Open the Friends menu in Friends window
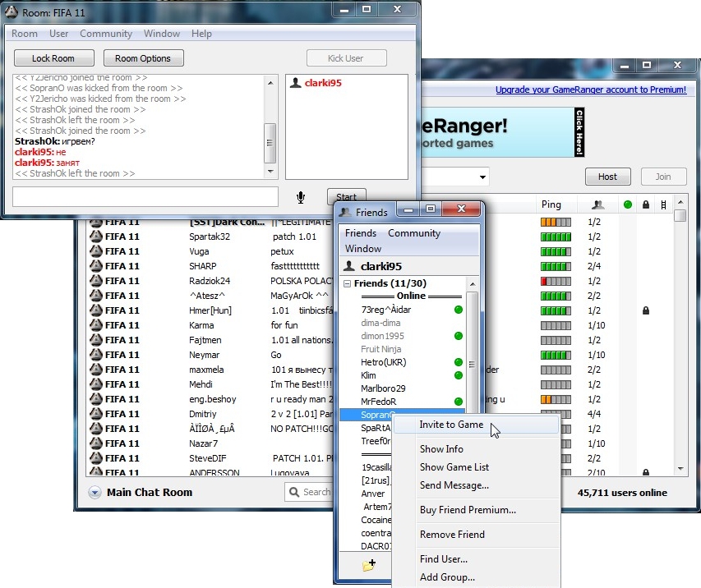 [x=361, y=232]
